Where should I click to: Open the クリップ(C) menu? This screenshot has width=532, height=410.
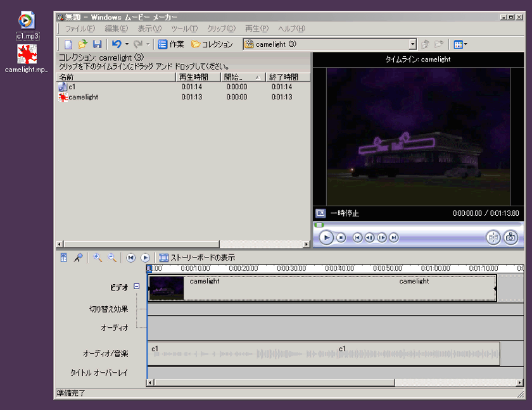point(221,28)
